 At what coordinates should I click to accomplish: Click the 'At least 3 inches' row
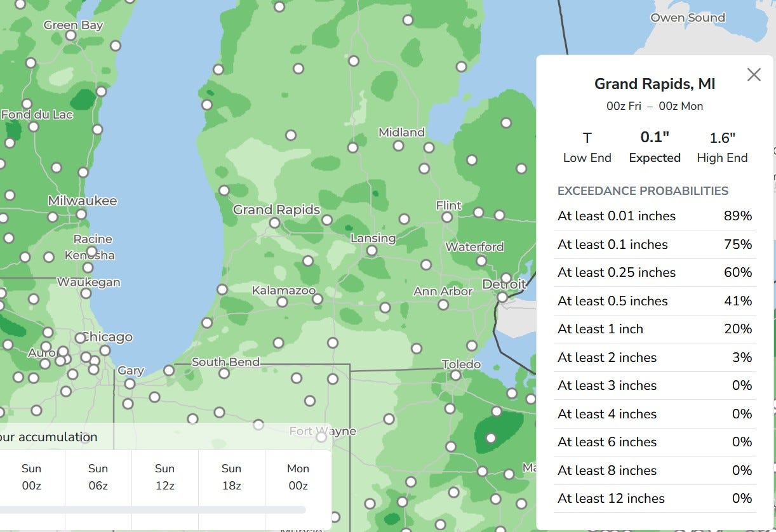click(x=655, y=385)
